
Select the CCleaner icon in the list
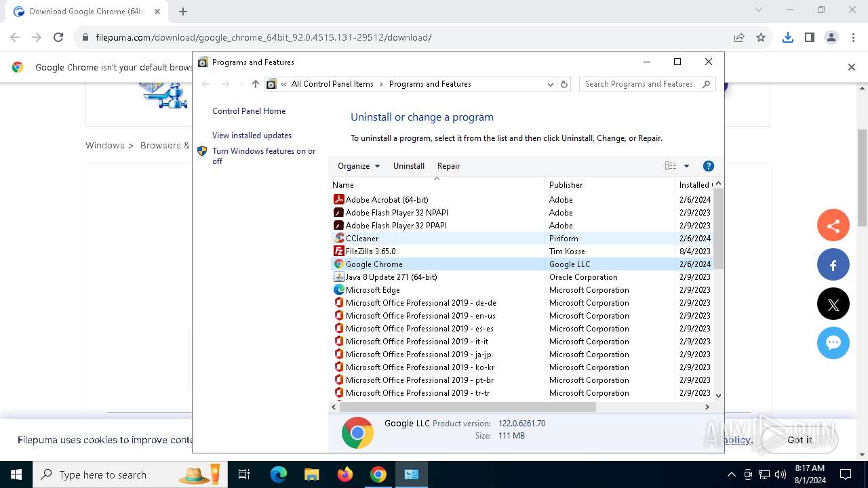tap(339, 238)
